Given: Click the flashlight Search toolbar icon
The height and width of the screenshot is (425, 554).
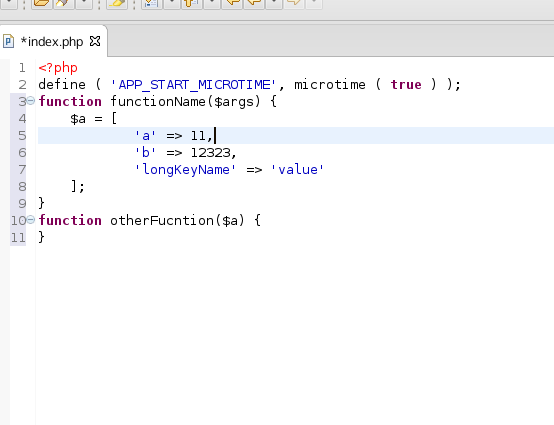Looking at the screenshot, I should coord(64,3).
